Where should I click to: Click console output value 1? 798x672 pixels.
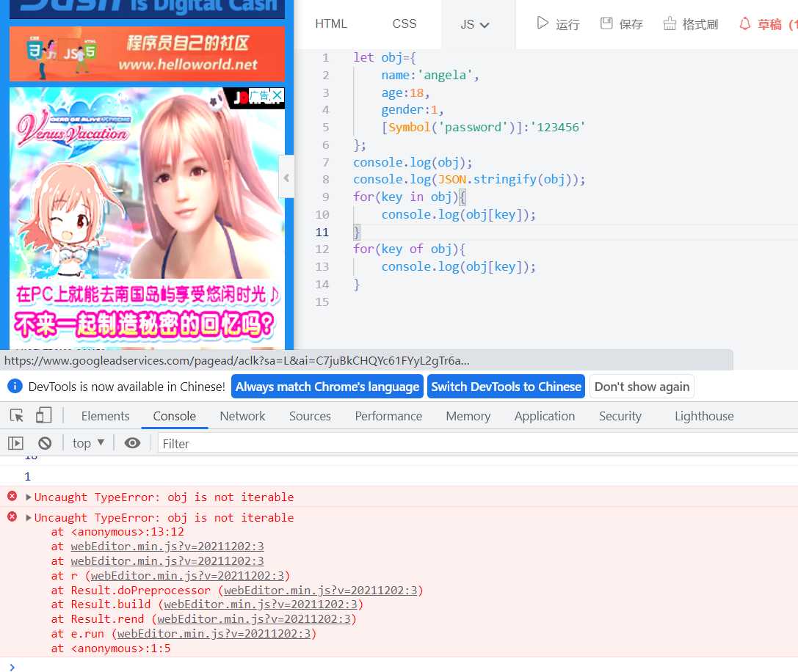(27, 477)
